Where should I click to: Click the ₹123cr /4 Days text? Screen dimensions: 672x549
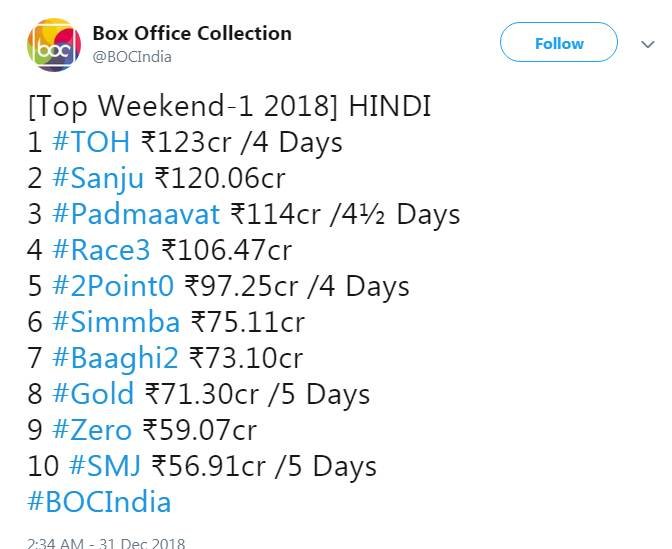pos(241,142)
